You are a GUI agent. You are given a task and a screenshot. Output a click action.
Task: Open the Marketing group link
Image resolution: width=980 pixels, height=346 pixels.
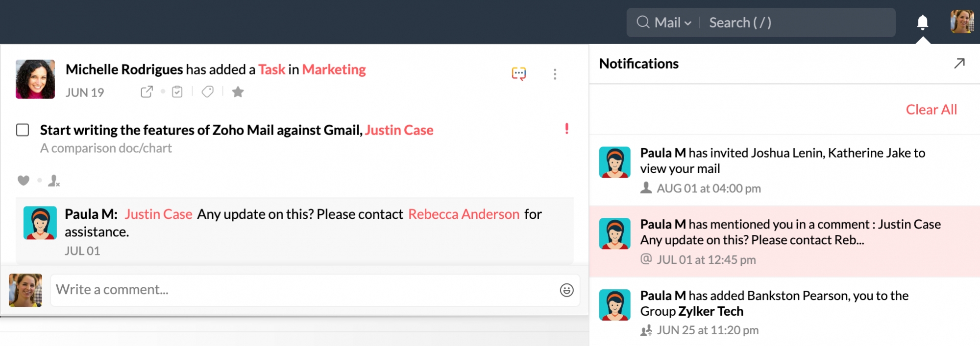point(334,69)
